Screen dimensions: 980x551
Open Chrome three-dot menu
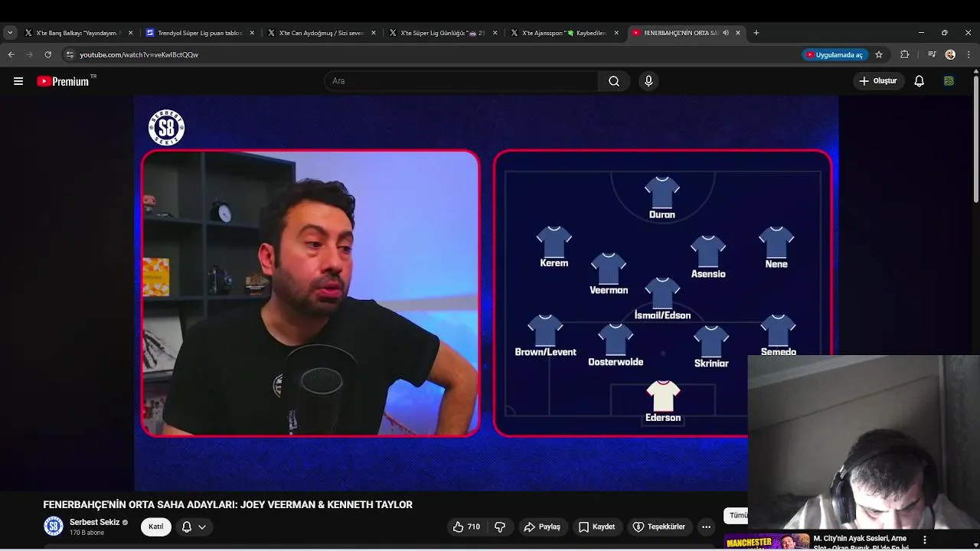(969, 54)
